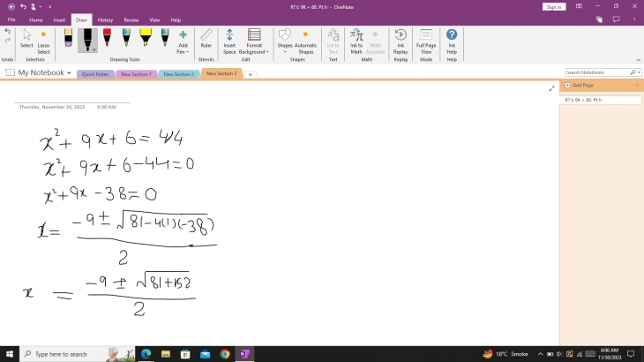Activate the Lasso Select tool
Viewport: 644px width, 362px height.
(43, 41)
